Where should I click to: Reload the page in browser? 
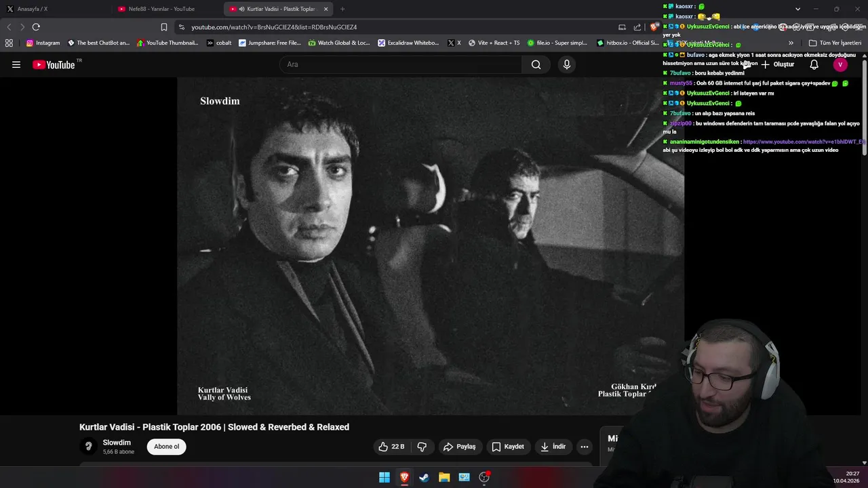(36, 27)
